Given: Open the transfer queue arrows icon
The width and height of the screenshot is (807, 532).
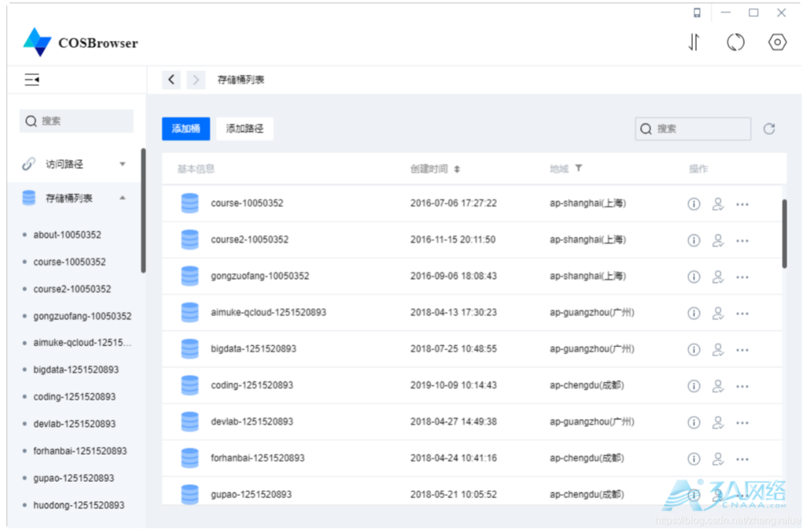Looking at the screenshot, I should pos(694,43).
